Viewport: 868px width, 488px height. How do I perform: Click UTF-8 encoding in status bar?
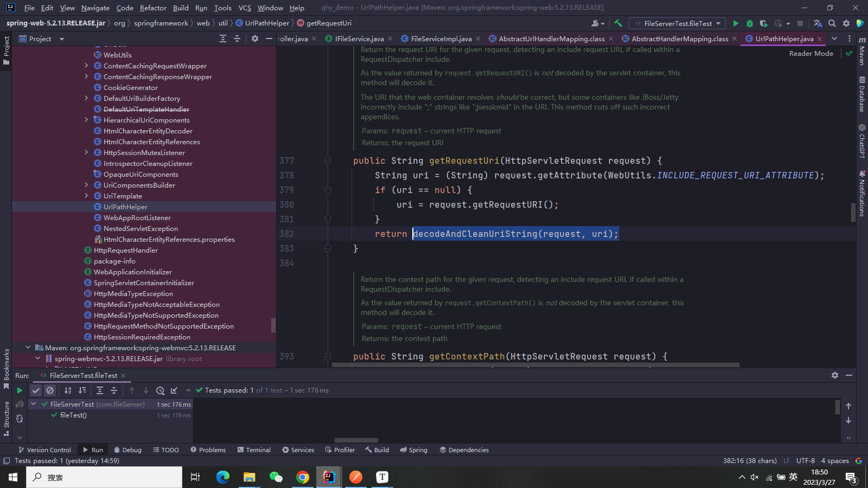coord(806,461)
